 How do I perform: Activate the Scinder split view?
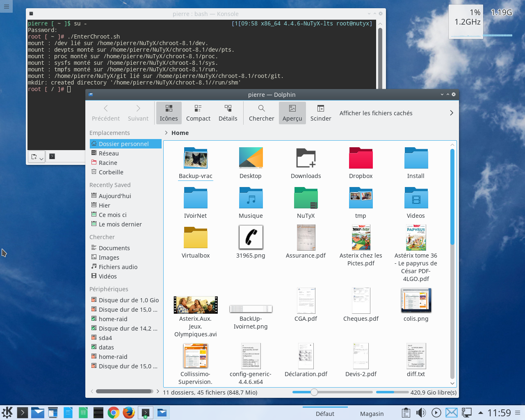coord(321,113)
